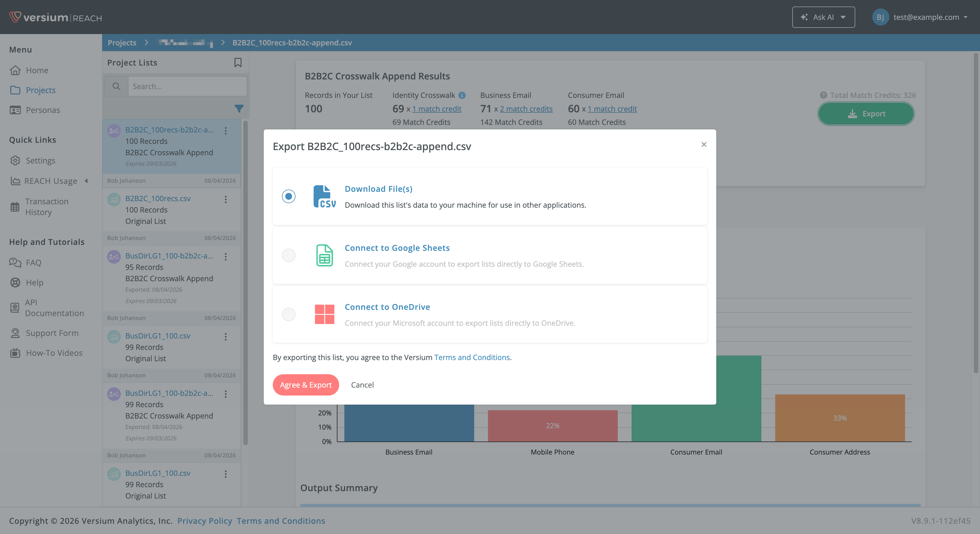The width and height of the screenshot is (980, 534).
Task: Open Transaction History quick link
Action: click(47, 207)
